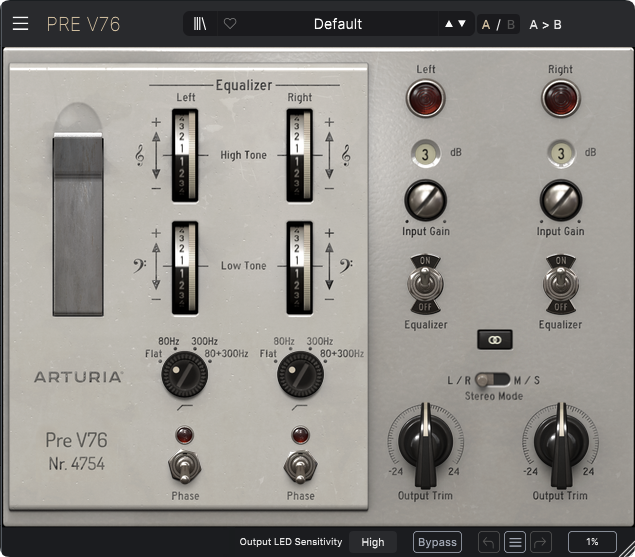This screenshot has width=635, height=557.
Task: Switch to state A
Action: (x=486, y=25)
